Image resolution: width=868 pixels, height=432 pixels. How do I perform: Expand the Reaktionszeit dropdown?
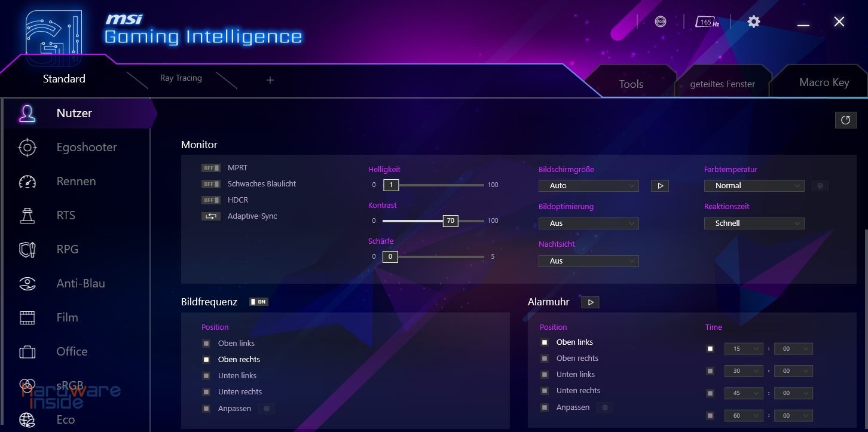754,223
